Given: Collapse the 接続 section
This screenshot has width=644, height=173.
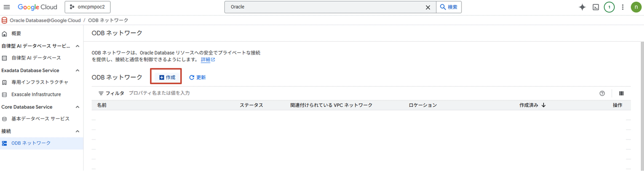Looking at the screenshot, I should click(x=77, y=131).
